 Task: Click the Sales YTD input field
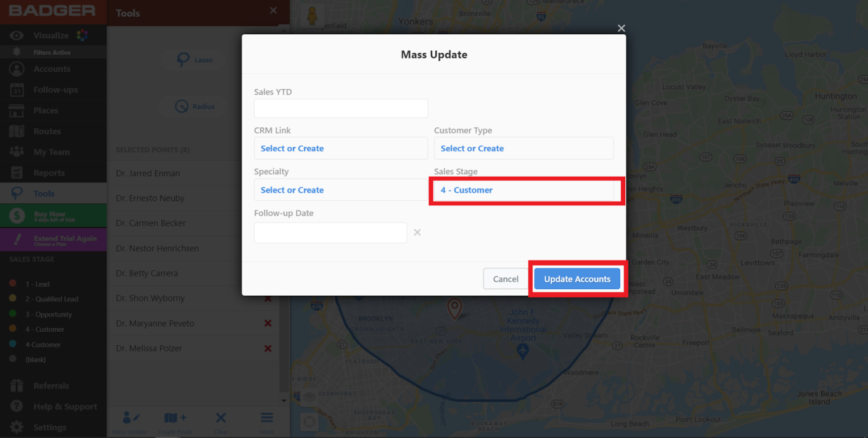[341, 108]
